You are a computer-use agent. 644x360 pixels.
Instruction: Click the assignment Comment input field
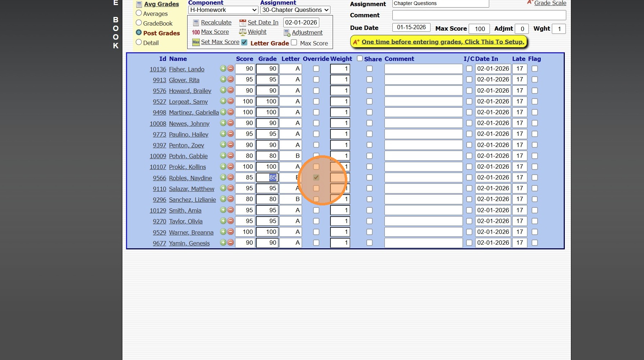click(x=479, y=15)
